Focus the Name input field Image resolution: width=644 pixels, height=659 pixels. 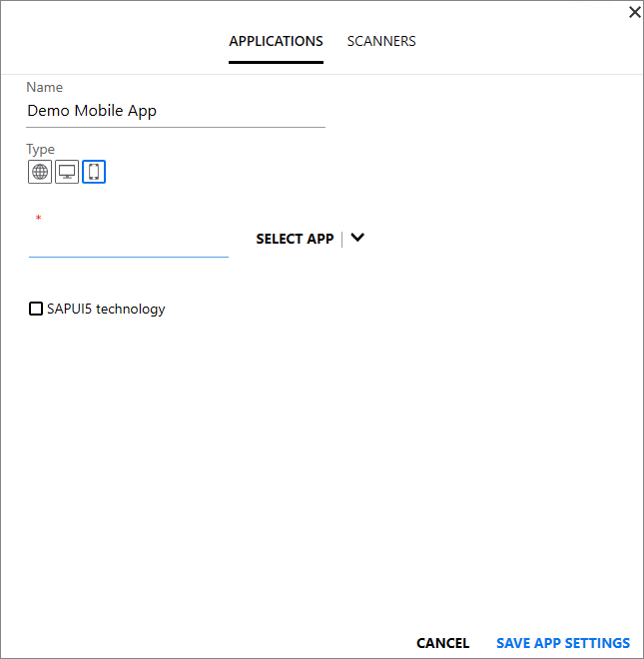pyautogui.click(x=176, y=112)
